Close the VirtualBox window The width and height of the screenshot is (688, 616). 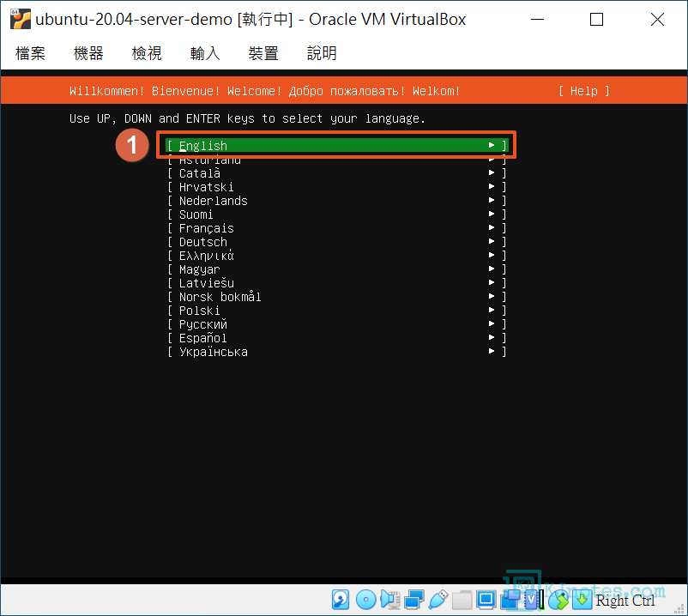click(x=657, y=20)
